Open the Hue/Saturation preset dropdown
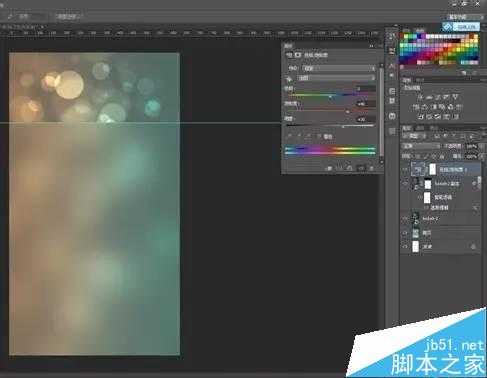This screenshot has width=487, height=378. coord(339,68)
